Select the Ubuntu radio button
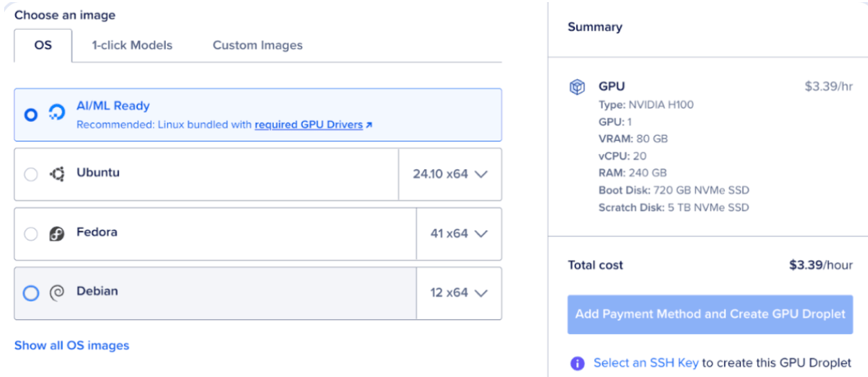868x377 pixels. (x=31, y=174)
